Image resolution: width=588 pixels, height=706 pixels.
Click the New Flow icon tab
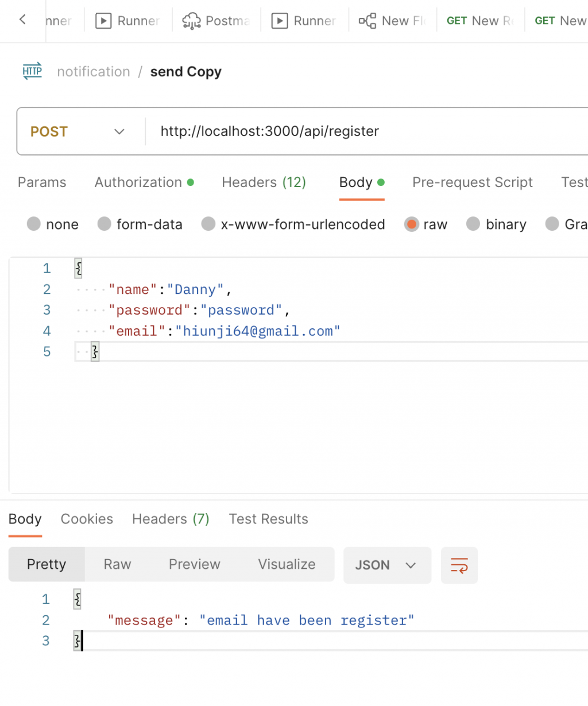367,21
